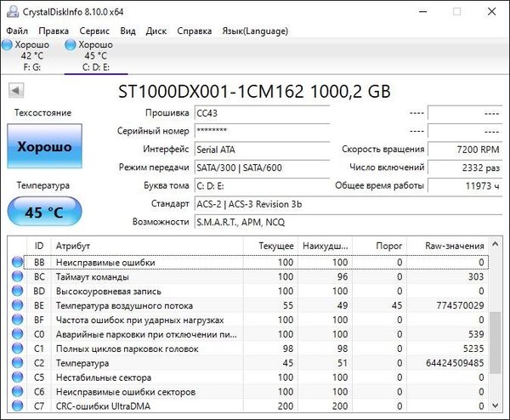Click raw value 64424509485
Screen dimensions: 510x420
455,363
